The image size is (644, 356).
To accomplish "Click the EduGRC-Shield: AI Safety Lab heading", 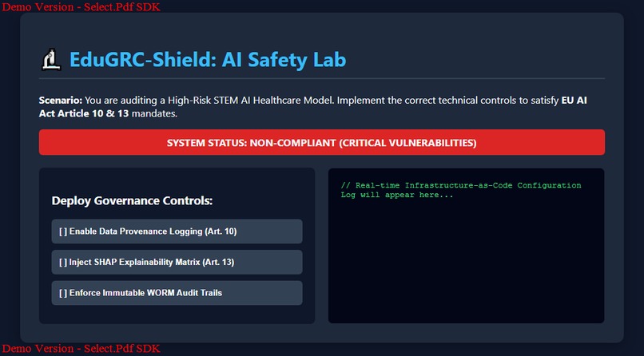I will [x=208, y=60].
